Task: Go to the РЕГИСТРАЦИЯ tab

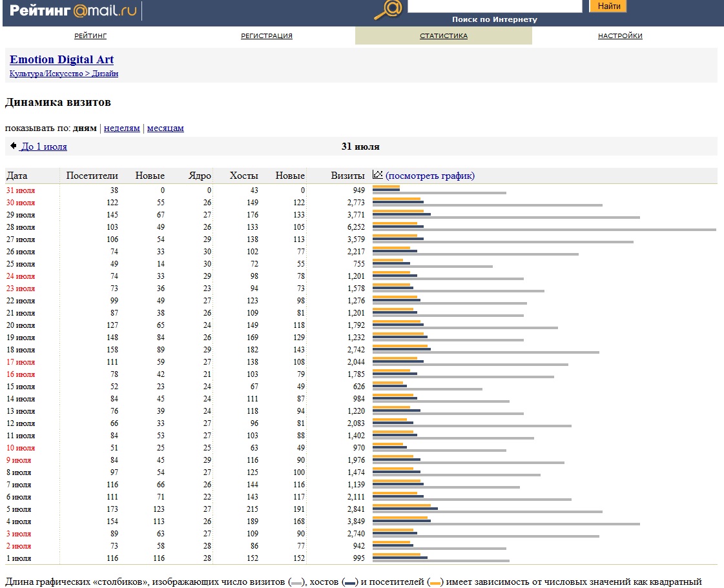Action: coord(267,36)
